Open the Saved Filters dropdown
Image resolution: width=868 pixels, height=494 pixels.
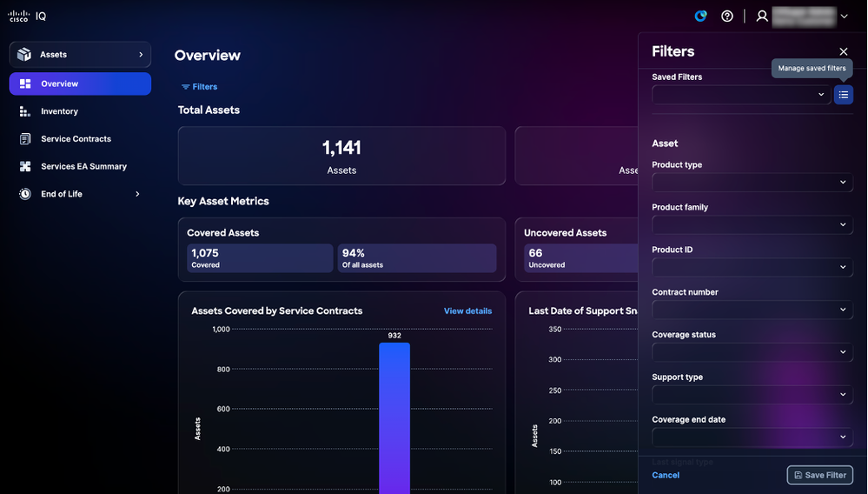tap(741, 95)
